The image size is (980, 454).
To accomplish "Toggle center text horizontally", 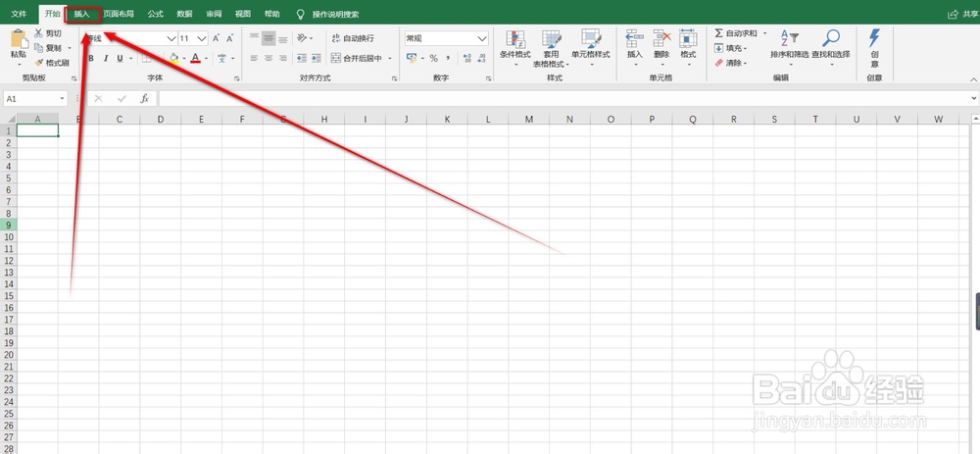I will click(x=269, y=58).
